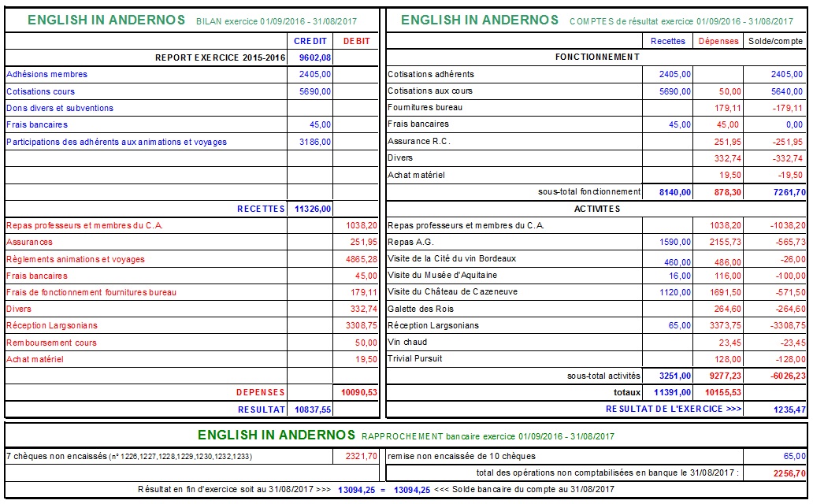Select the RECETTES total 11326,00 cell
813x504 pixels.
coord(313,209)
